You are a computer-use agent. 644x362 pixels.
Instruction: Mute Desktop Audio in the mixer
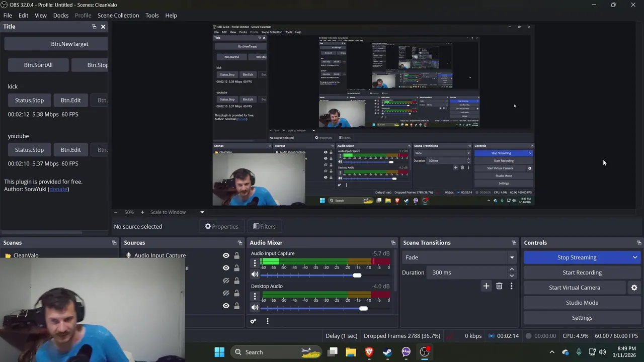255,308
